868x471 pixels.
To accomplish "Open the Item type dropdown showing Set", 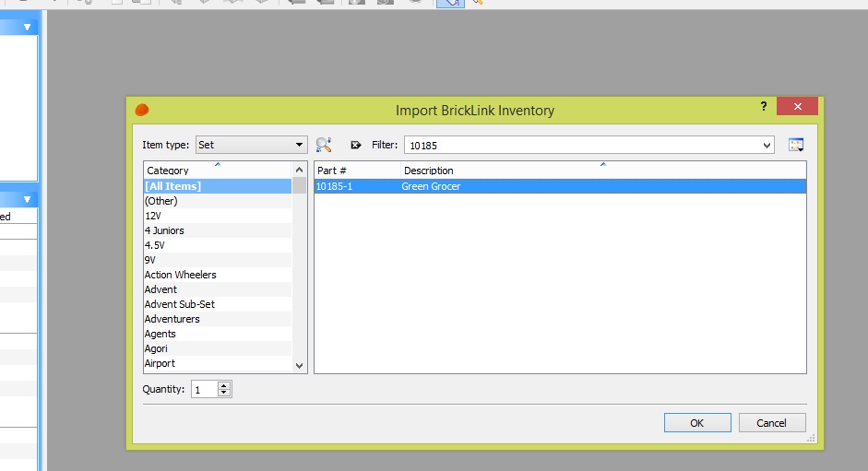I will click(x=251, y=145).
